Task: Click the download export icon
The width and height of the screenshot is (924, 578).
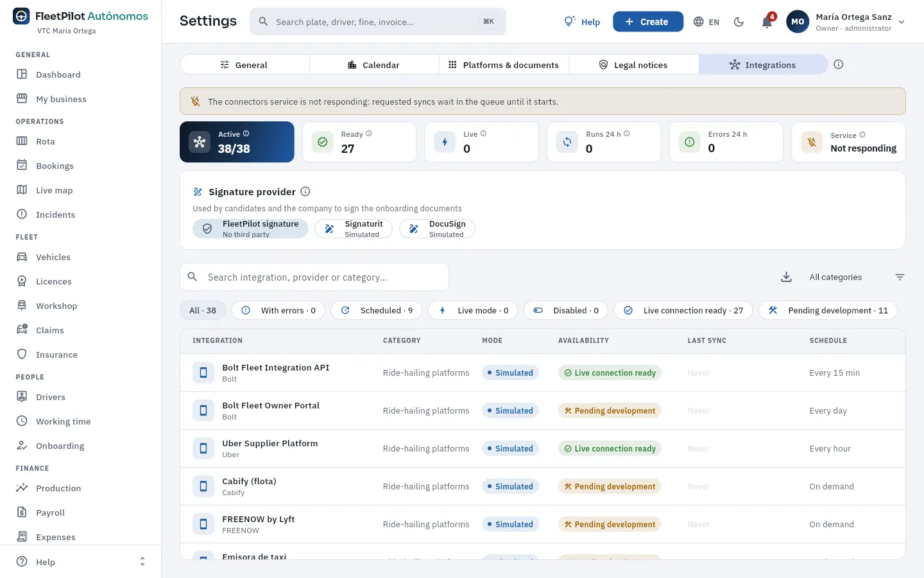Action: point(786,277)
